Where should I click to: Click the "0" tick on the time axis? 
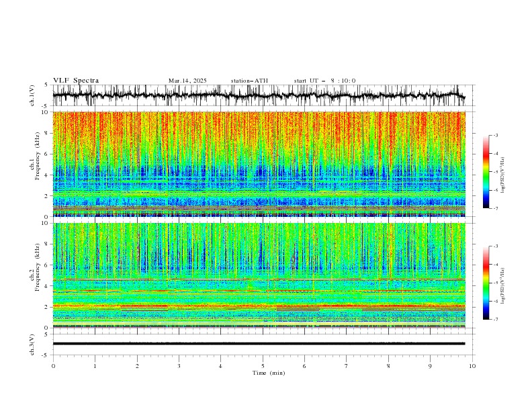click(53, 366)
